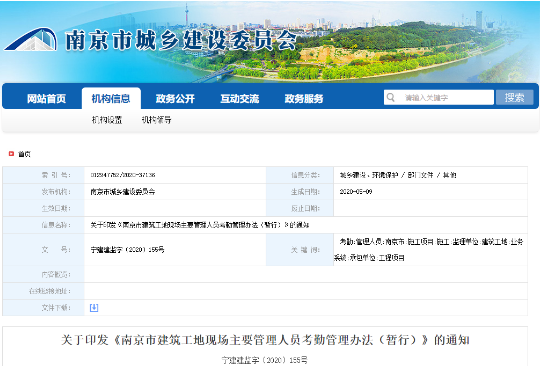Click the 搜索 search button

tap(515, 97)
